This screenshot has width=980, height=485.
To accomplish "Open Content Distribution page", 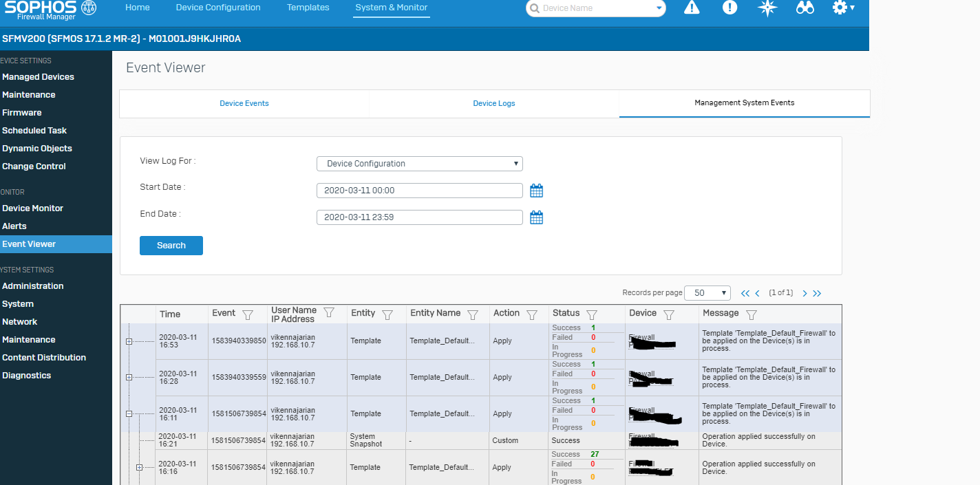I will coord(44,358).
